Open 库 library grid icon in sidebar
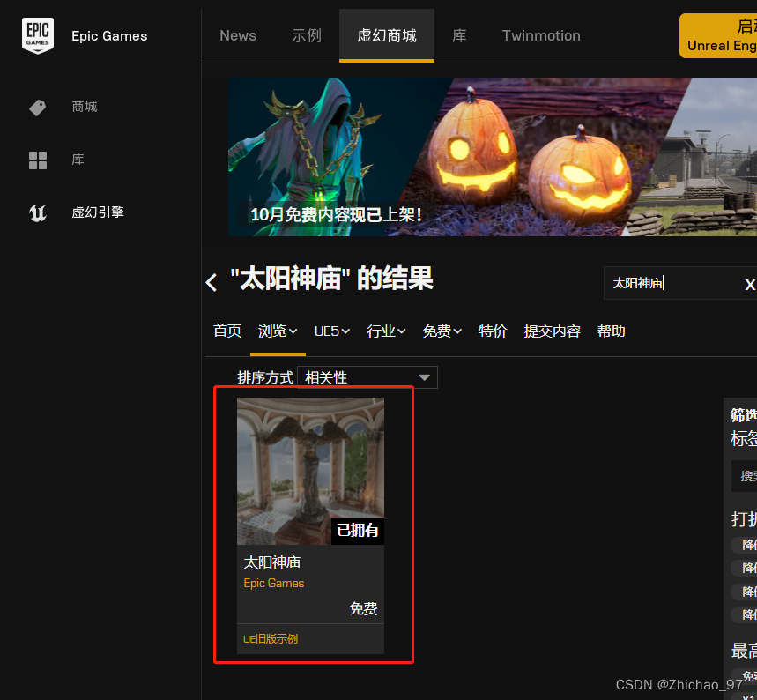Screen dimensions: 757x700 [x=38, y=160]
